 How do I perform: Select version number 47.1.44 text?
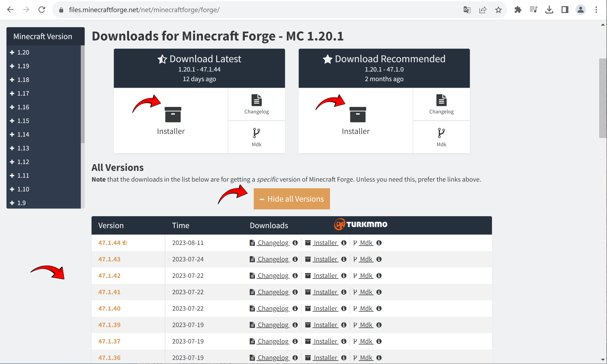109,243
